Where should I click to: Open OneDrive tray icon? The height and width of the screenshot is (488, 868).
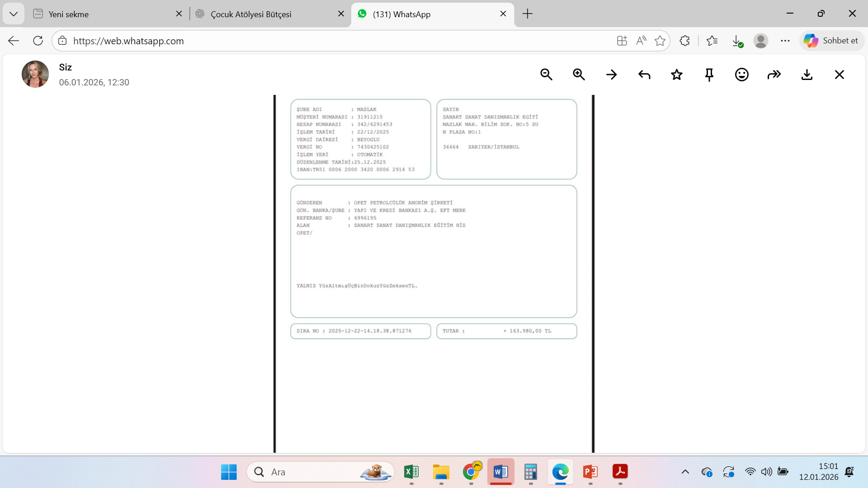pos(707,472)
